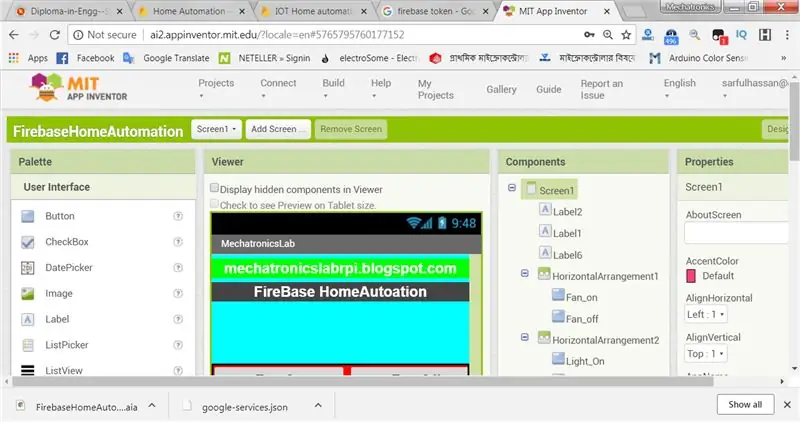Reload the page with refresh icon
The height and width of the screenshot is (422, 800).
(54, 35)
